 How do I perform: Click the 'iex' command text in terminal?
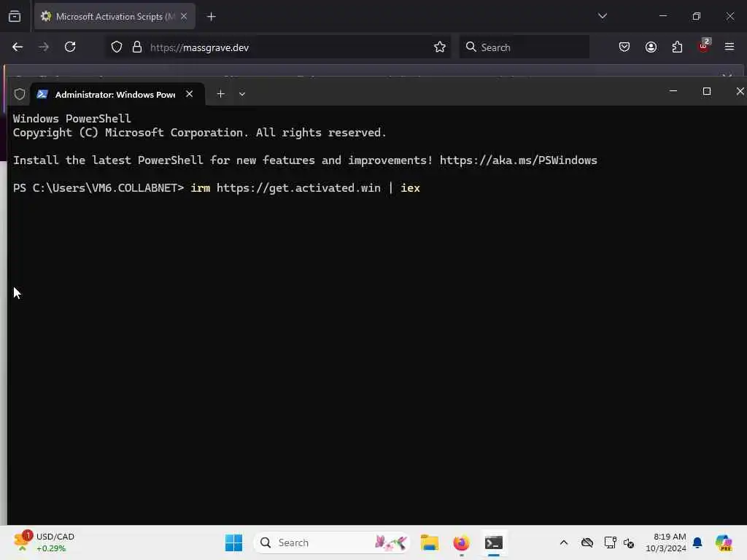pyautogui.click(x=410, y=188)
